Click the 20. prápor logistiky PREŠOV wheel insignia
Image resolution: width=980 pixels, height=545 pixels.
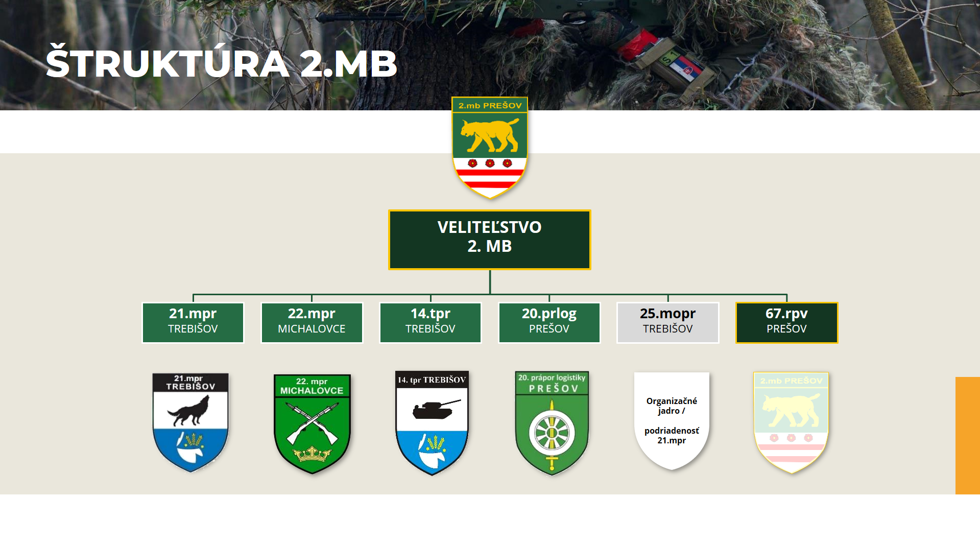click(x=552, y=421)
